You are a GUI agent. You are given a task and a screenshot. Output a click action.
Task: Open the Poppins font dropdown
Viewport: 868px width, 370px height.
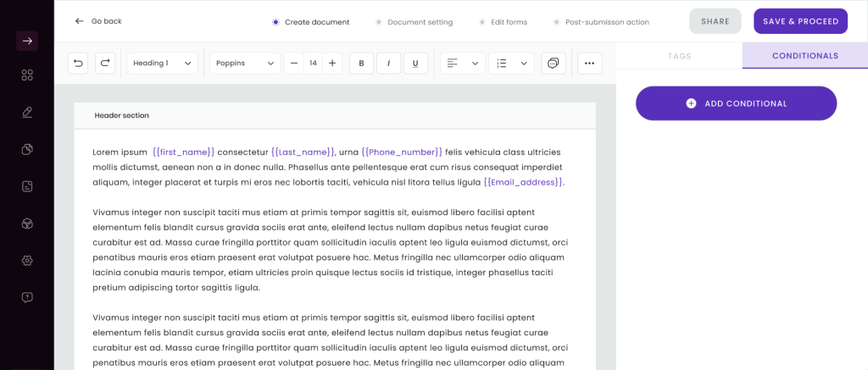point(245,64)
